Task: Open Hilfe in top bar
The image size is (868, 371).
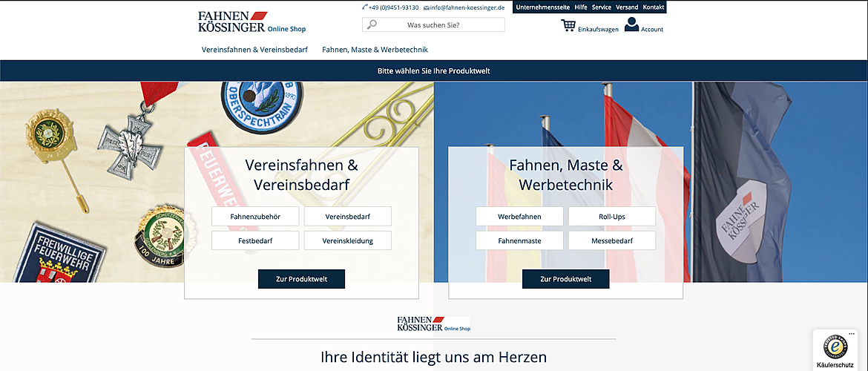Action: [581, 7]
